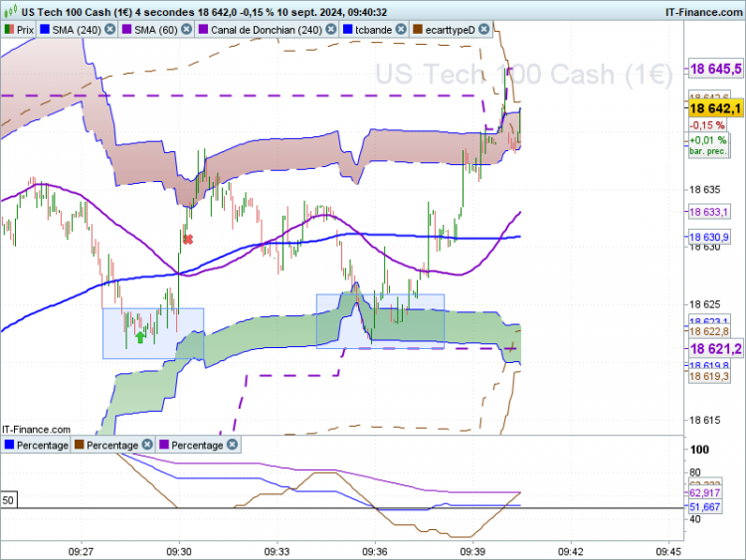The height and width of the screenshot is (560, 746).
Task: Click the 18 615 price axis label
Action: [704, 420]
